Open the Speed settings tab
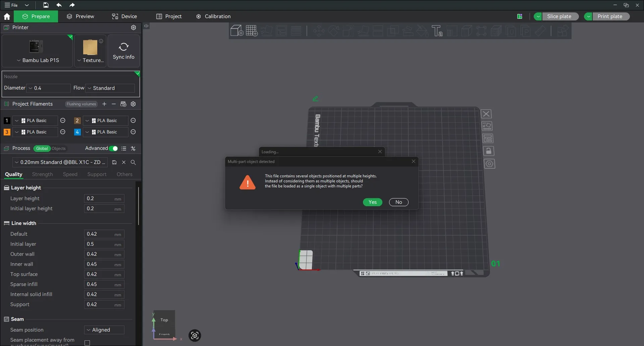Screen dimensions: 644x346 [70, 174]
